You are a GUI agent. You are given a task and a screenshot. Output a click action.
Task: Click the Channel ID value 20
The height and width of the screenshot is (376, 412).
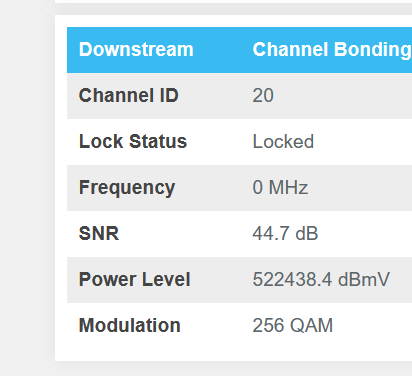263,95
